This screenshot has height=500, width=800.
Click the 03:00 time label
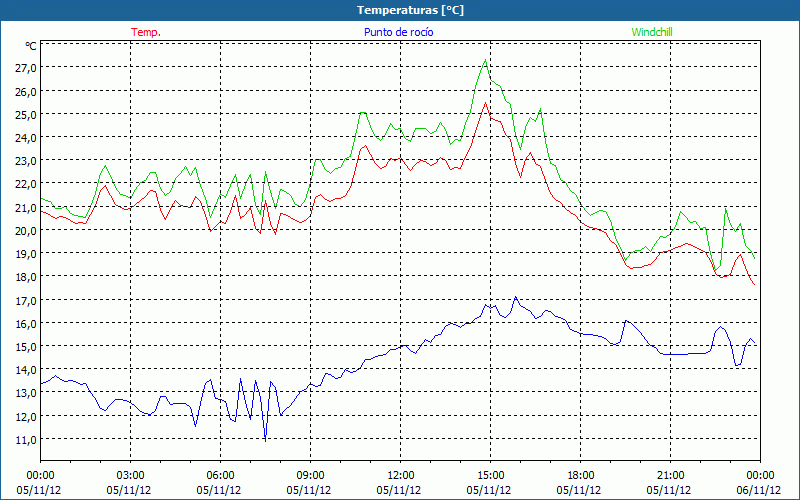131,476
